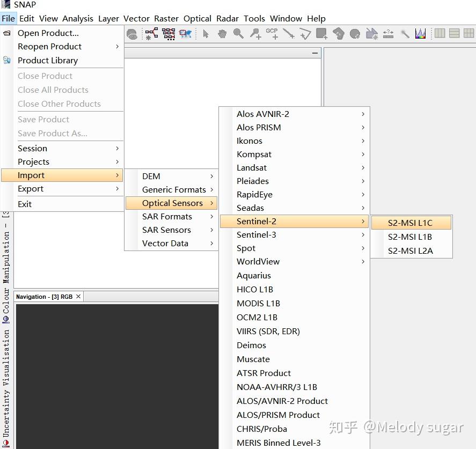Select draw rectangle tool
The image size is (476, 449).
pyautogui.click(x=321, y=34)
